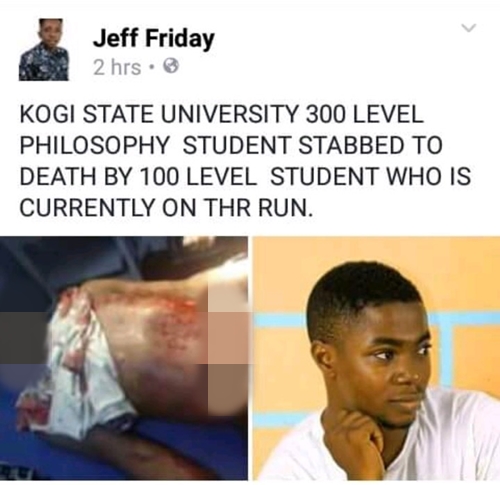Open the post options chevron menu

pyautogui.click(x=469, y=29)
